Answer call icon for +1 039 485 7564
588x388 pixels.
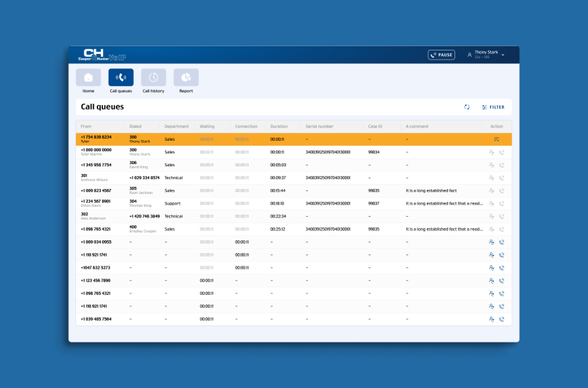click(x=501, y=319)
